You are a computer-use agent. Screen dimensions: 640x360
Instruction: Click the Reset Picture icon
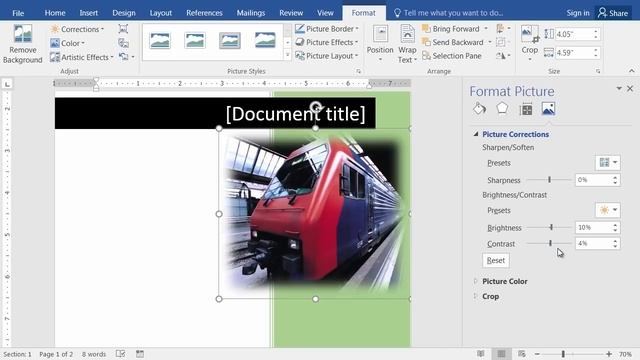pyautogui.click(x=124, y=57)
